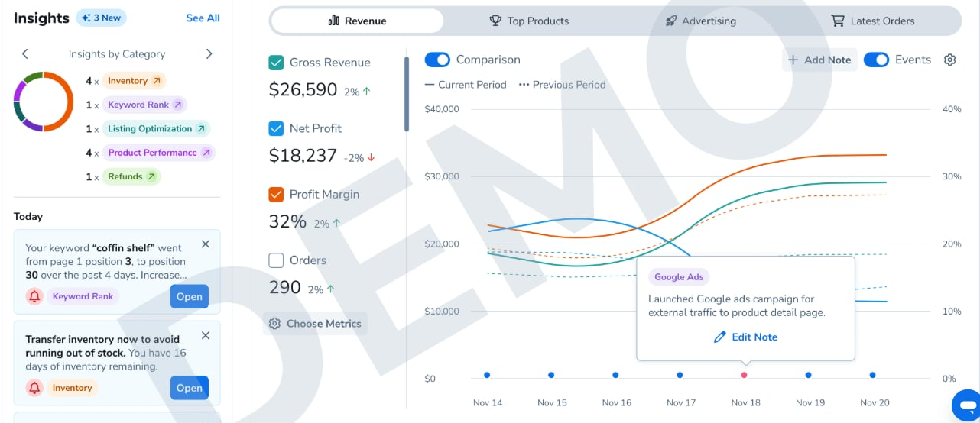
Task: Click bell icon on Keyword Rank insight
Action: tap(34, 296)
